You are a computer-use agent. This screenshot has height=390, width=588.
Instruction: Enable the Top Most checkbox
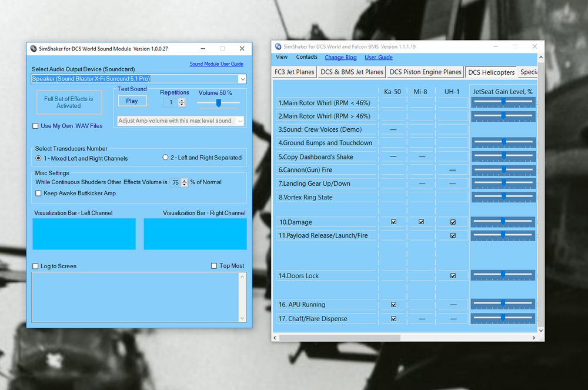214,266
